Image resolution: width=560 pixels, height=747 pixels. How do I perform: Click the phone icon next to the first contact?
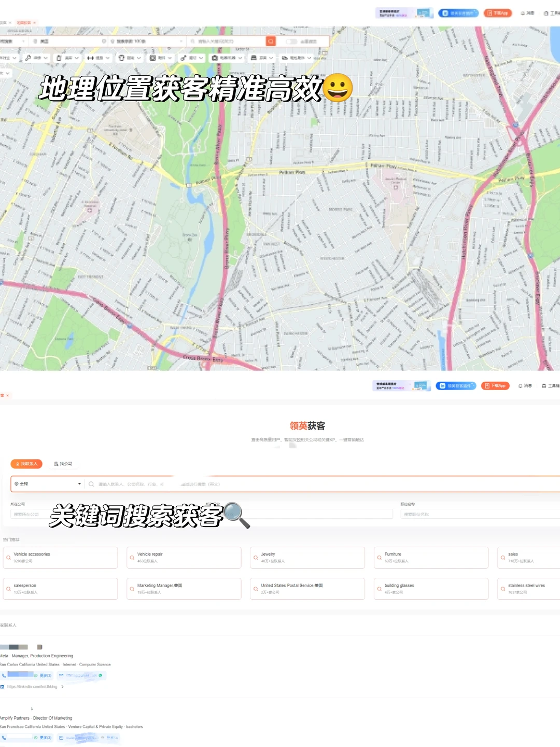(x=4, y=676)
